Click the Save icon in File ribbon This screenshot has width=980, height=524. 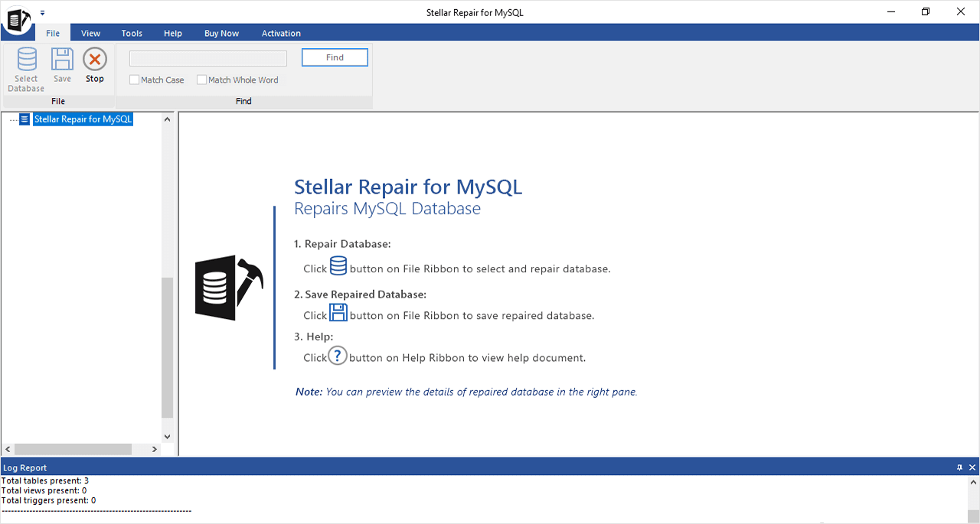(62, 60)
